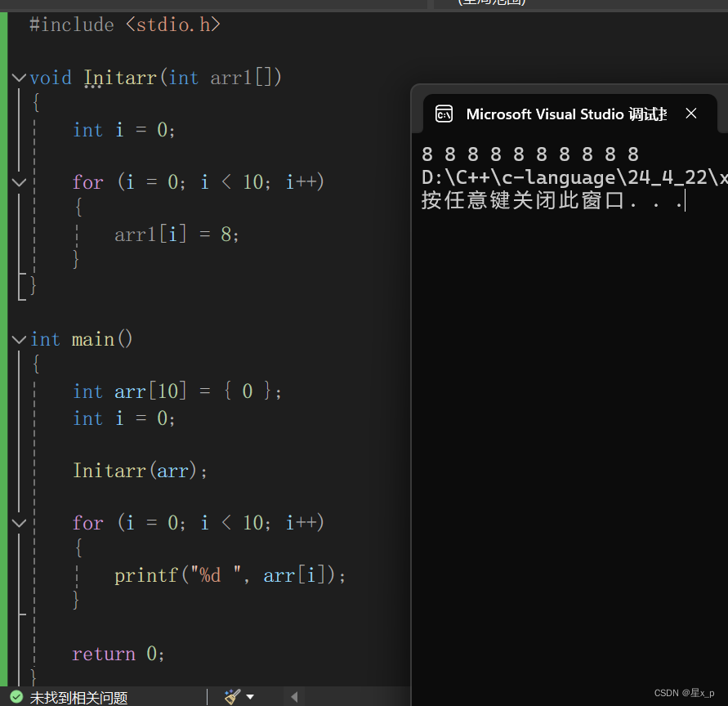728x706 pixels.
Task: Click the return 0 statement
Action: click(118, 653)
